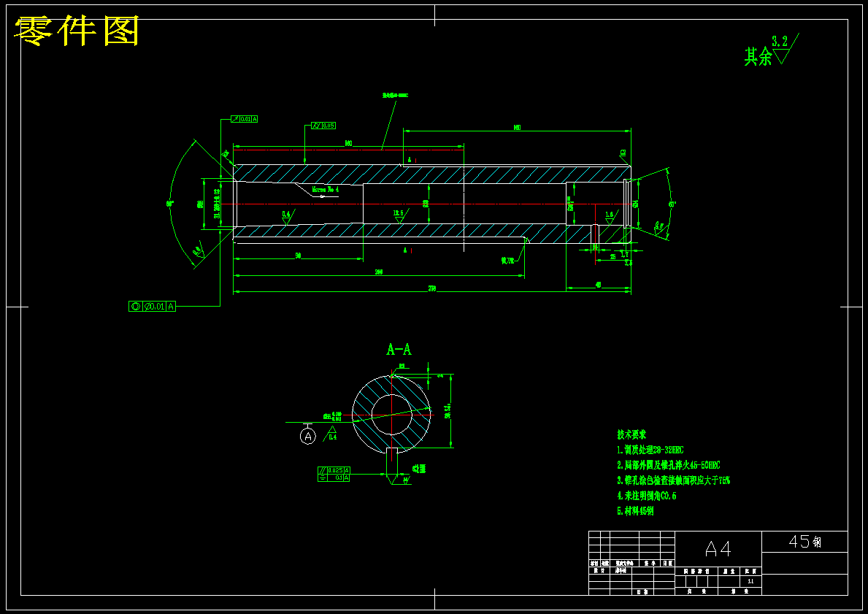Click requirement 5 材料45钢
Image resolution: width=868 pixels, height=614 pixels.
[636, 511]
